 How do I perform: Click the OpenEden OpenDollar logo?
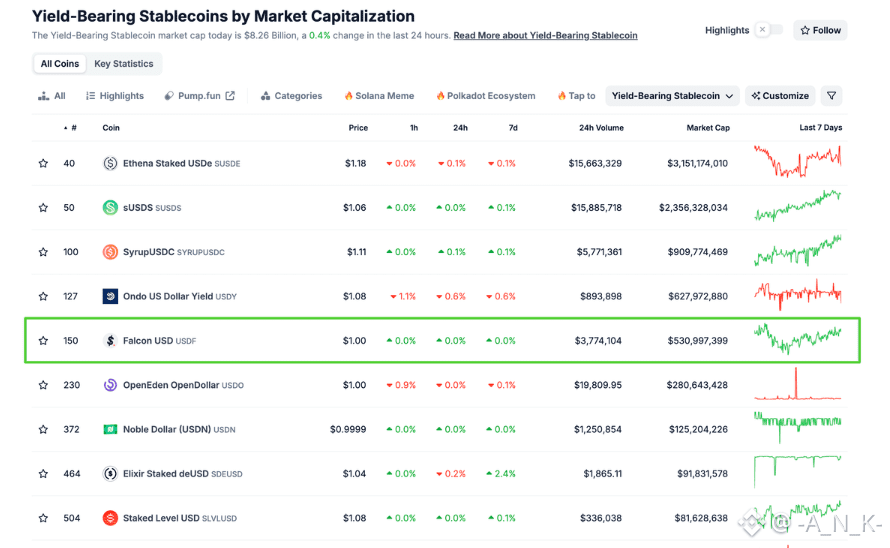coord(110,385)
